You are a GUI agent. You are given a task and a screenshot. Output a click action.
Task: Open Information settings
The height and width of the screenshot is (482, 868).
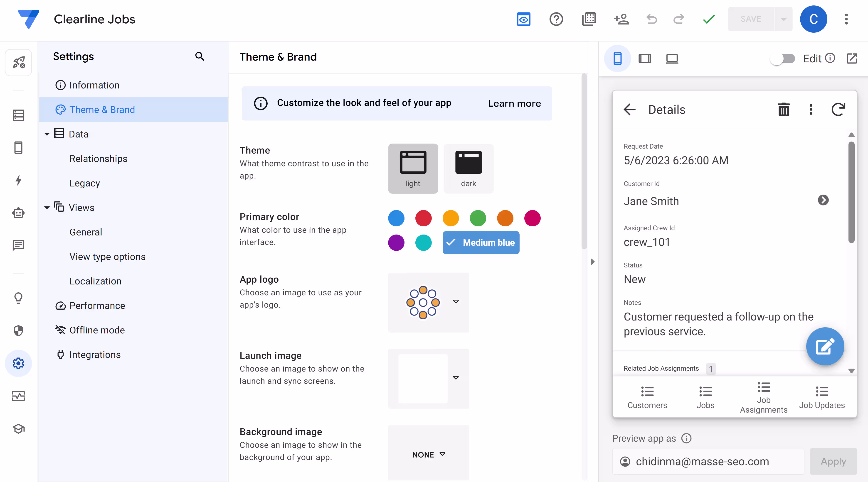(x=133, y=85)
